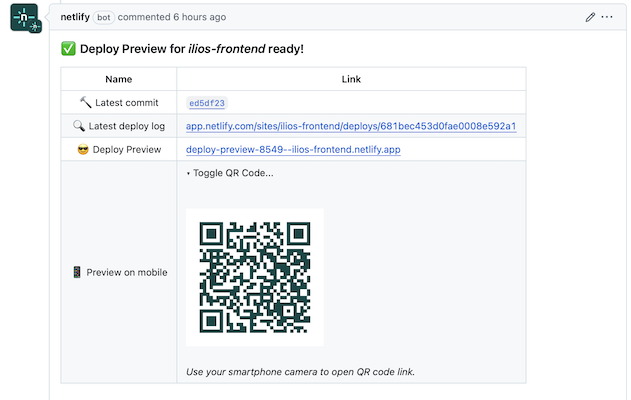Click the ilios-frontend heading text
Image resolution: width=631 pixels, height=400 pixels.
pyautogui.click(x=226, y=49)
